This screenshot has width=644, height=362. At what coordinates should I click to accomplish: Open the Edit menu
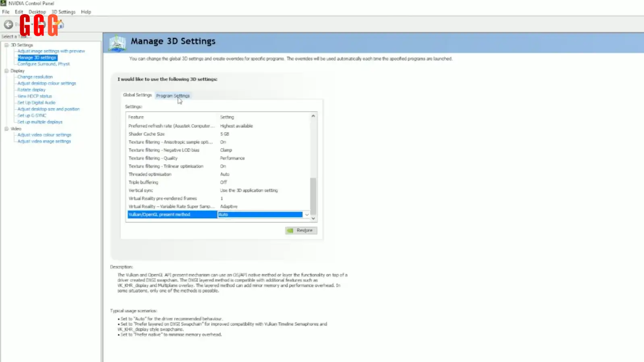coord(19,12)
